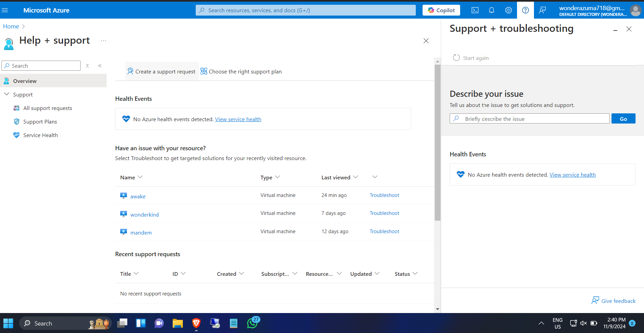The width and height of the screenshot is (644, 333).
Task: Click the main pane vertical scrollbar
Action: point(437,142)
